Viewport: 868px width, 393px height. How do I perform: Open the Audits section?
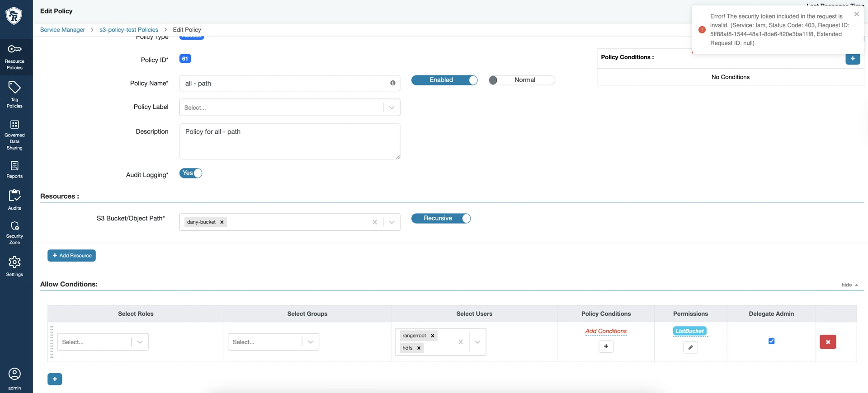[14, 200]
